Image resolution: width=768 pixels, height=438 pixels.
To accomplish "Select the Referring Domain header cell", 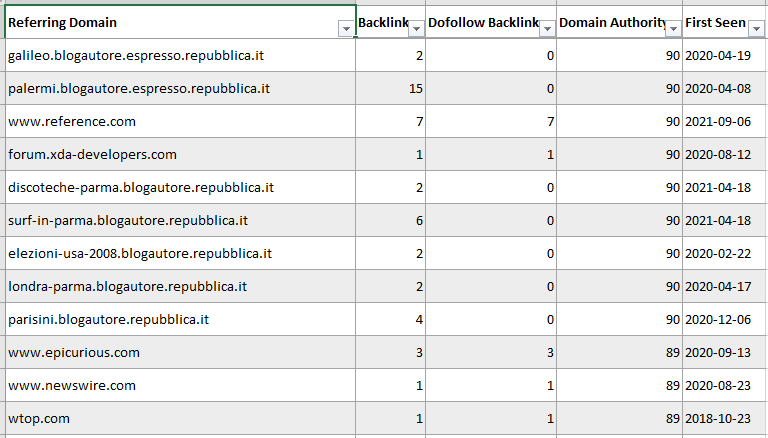I will click(x=170, y=22).
